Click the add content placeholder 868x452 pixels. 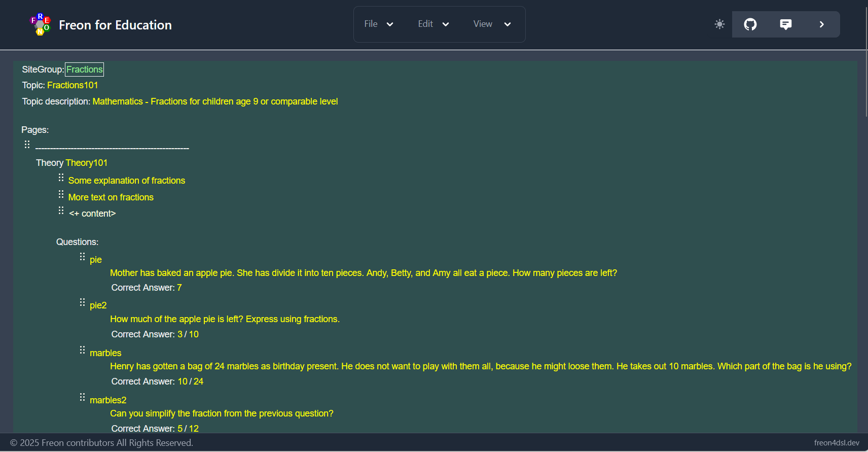pos(92,214)
